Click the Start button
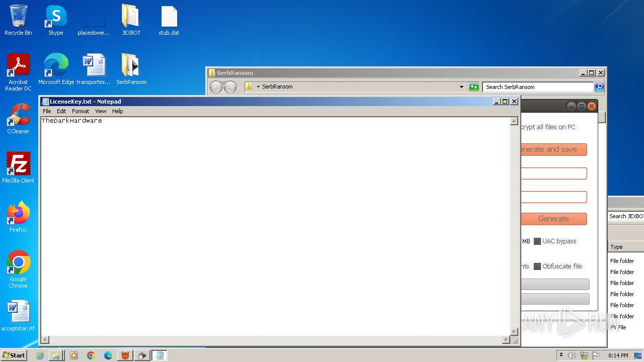This screenshot has width=644, height=362. [x=14, y=355]
